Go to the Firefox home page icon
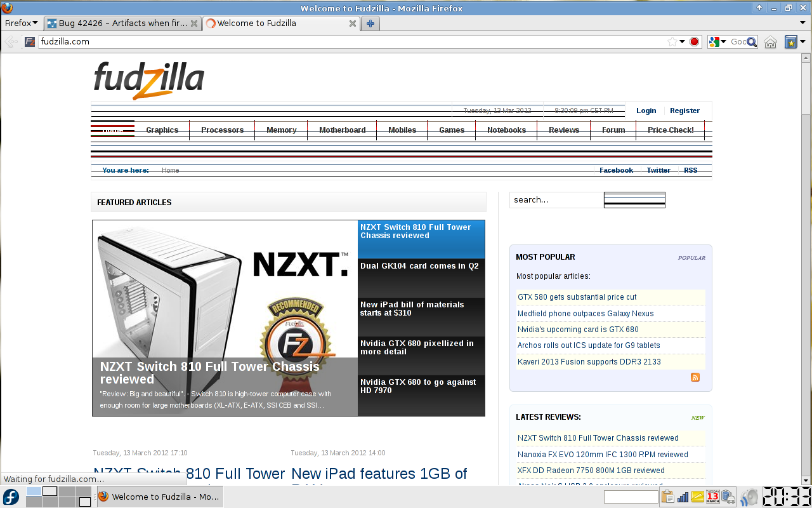Screen dimensions: 812x508 click(x=770, y=42)
